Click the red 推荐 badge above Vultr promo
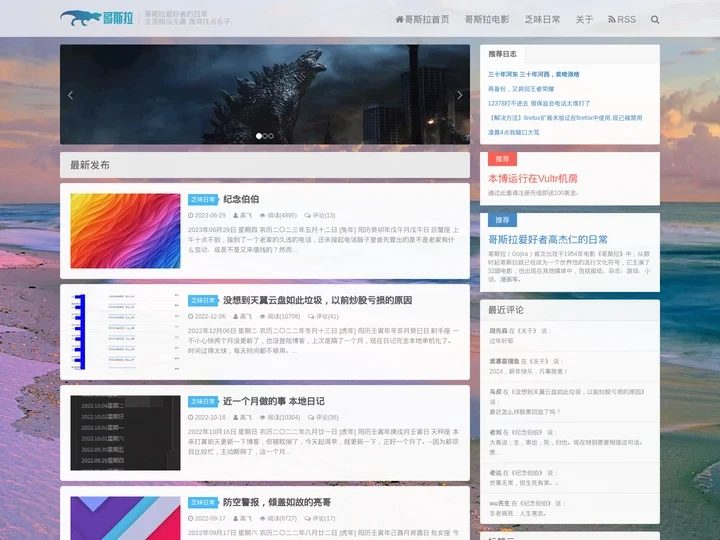This screenshot has height=540, width=720. click(502, 159)
